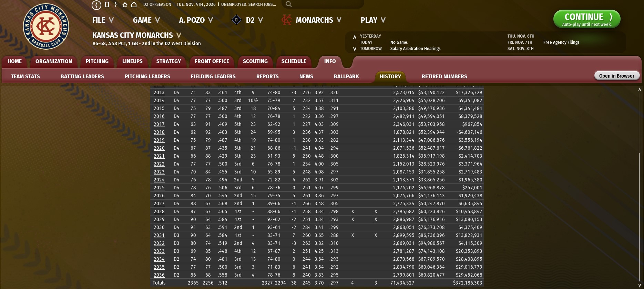Click the Open in Browser button
Screen dimensions: 644x289
[616, 76]
